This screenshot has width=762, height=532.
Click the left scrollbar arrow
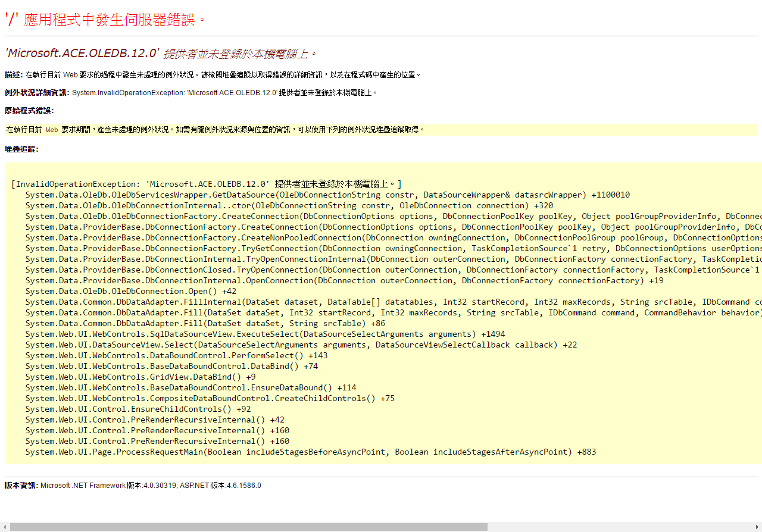5,526
